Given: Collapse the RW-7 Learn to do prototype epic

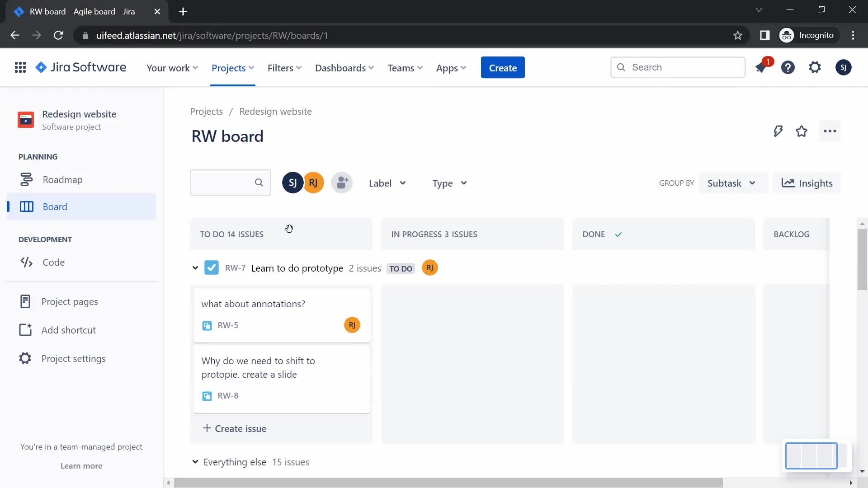Looking at the screenshot, I should pos(195,267).
